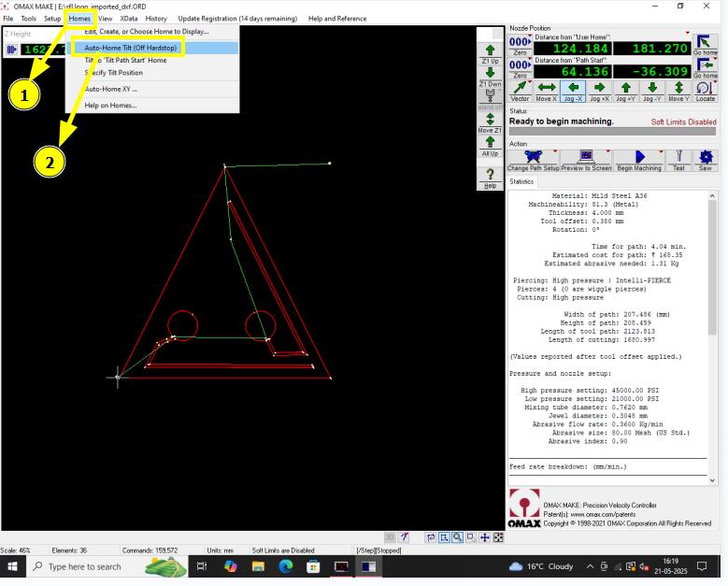
Task: Jog the nozzle in -Y direction
Action: tap(652, 91)
